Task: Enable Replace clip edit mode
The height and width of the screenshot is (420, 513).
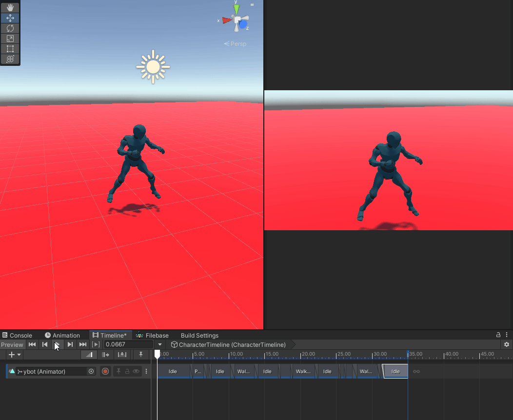Action: pos(122,355)
